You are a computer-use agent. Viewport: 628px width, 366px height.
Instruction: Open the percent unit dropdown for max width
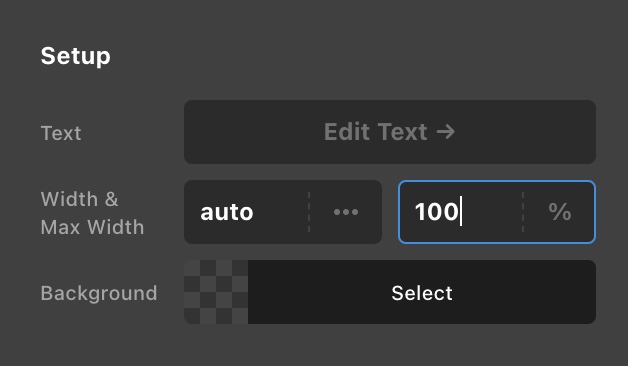(x=560, y=212)
